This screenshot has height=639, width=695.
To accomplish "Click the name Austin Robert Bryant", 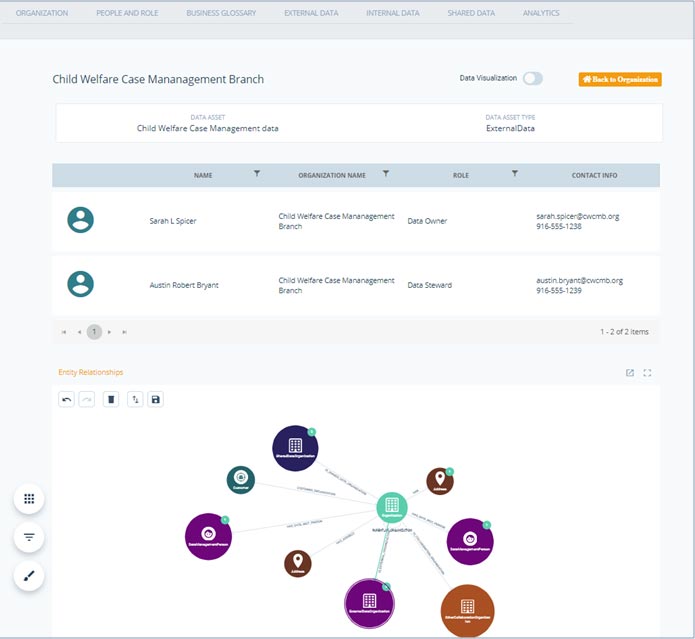I will click(184, 285).
